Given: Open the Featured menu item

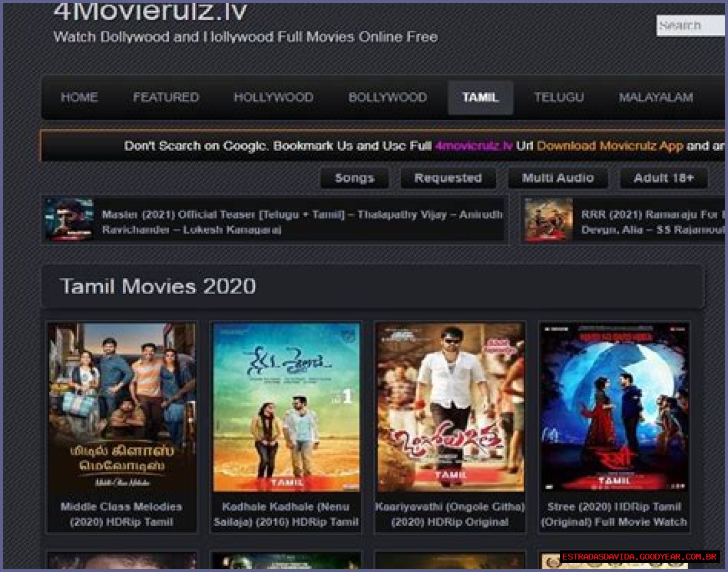Looking at the screenshot, I should click(x=166, y=97).
